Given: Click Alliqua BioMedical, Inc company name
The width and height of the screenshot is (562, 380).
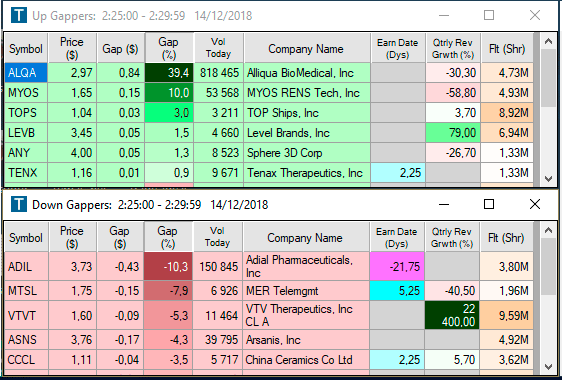Looking at the screenshot, I should coord(307,73).
